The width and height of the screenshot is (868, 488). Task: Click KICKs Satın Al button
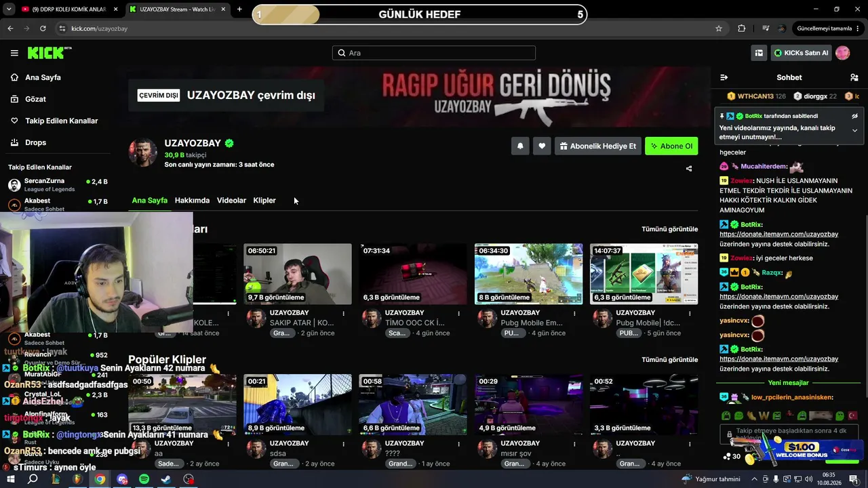click(801, 53)
